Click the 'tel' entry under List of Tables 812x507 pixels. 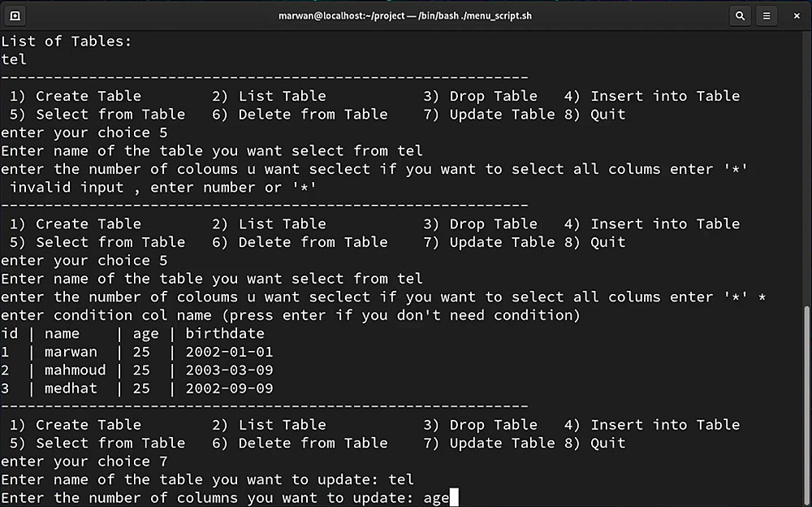point(14,59)
